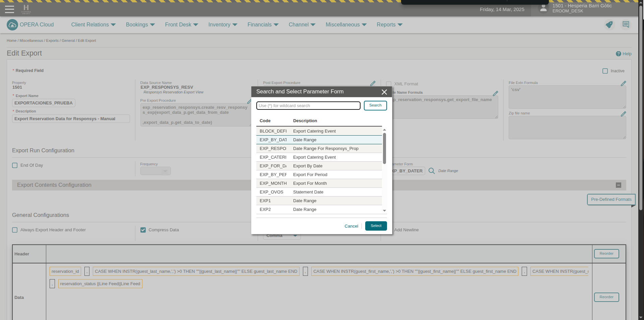Expand the Bookings dropdown menu
Image resolution: width=644 pixels, height=320 pixels.
coord(140,25)
